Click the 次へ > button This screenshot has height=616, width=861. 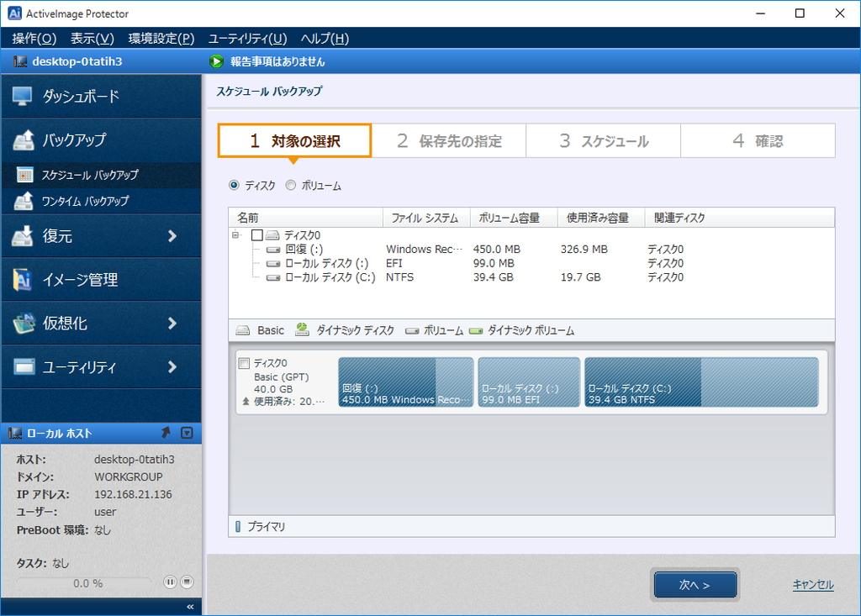click(x=695, y=585)
